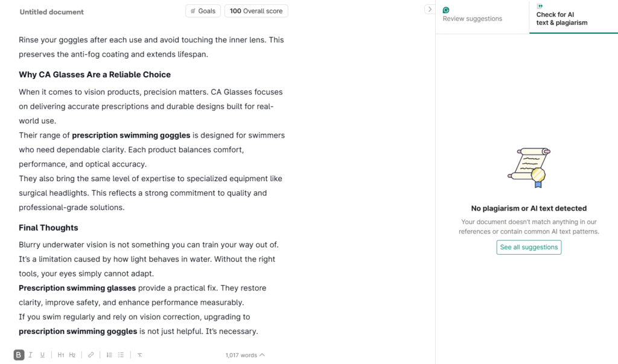
Task: Click the quotation mark icon on plagiarism tab
Action: click(540, 7)
